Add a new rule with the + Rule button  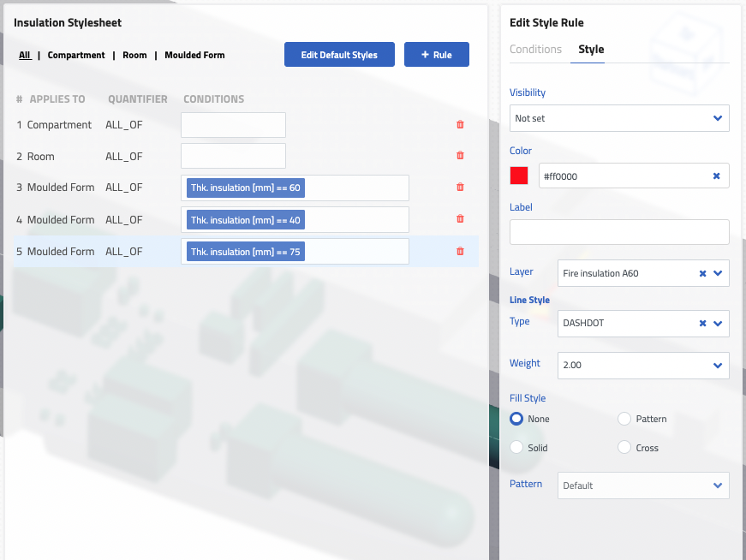tap(437, 54)
